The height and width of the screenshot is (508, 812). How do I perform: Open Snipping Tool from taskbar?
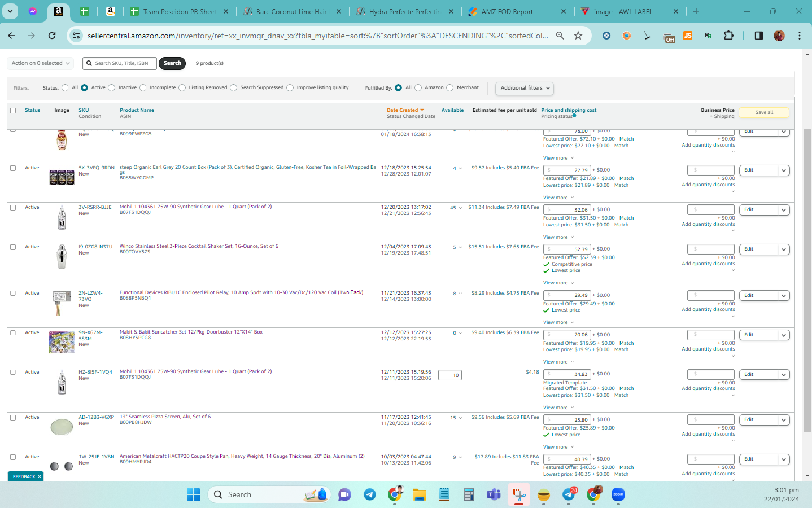pos(519,494)
